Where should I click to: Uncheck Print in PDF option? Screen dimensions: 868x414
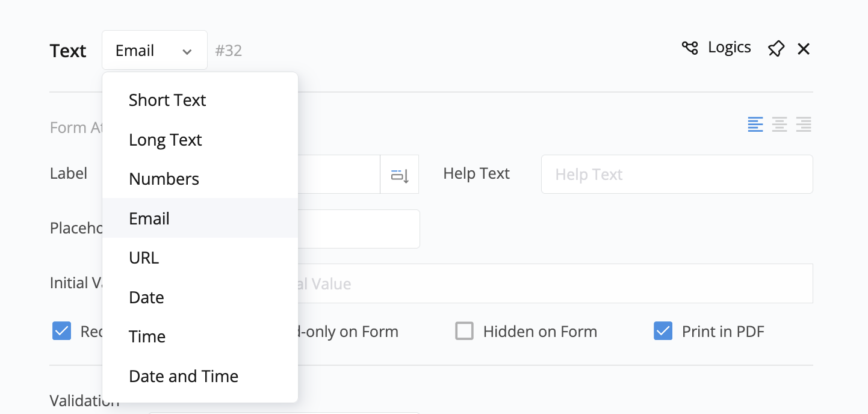663,331
